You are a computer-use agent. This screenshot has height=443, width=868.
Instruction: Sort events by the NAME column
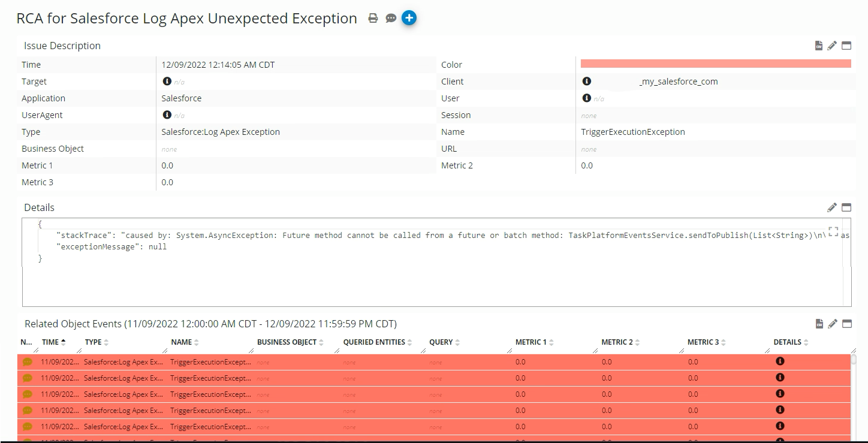point(198,342)
